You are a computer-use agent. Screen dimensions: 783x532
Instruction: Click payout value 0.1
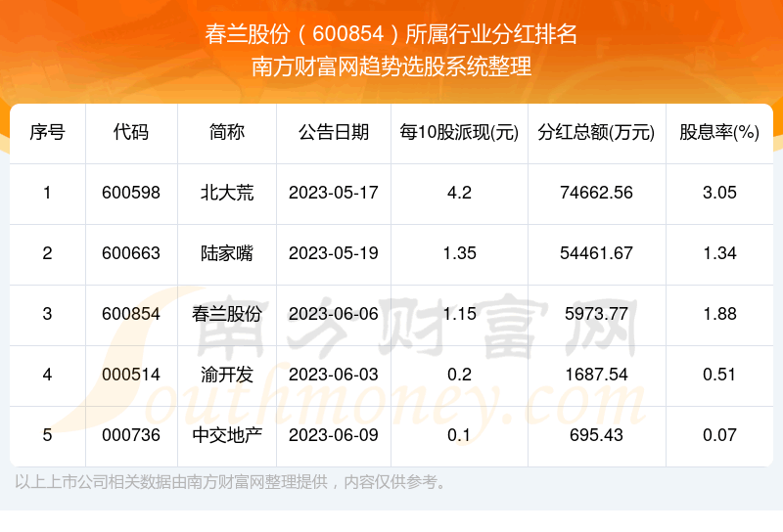459,435
